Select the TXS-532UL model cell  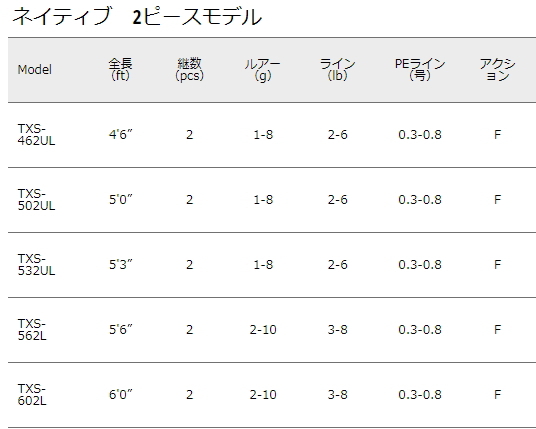point(36,265)
